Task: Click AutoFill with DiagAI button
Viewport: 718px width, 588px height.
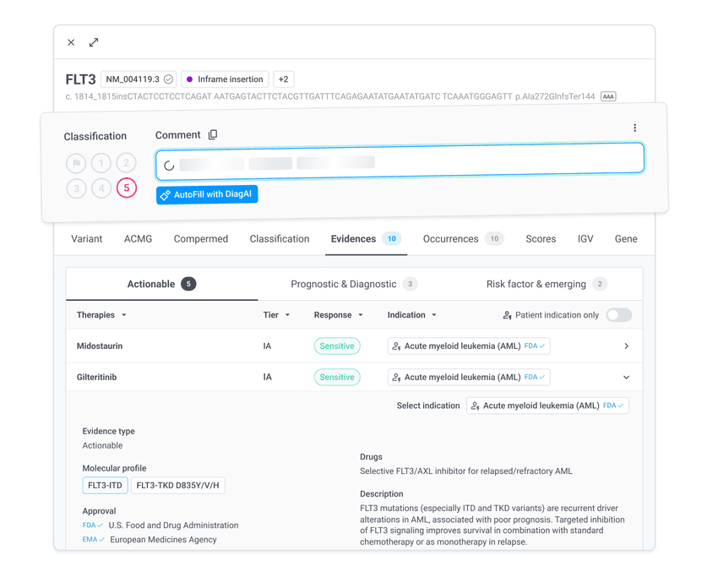Action: pos(207,195)
